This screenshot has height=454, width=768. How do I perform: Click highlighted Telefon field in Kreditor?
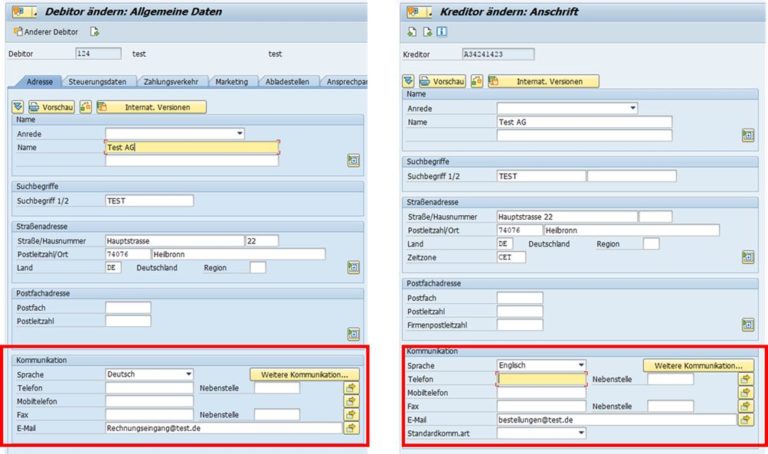[x=541, y=379]
